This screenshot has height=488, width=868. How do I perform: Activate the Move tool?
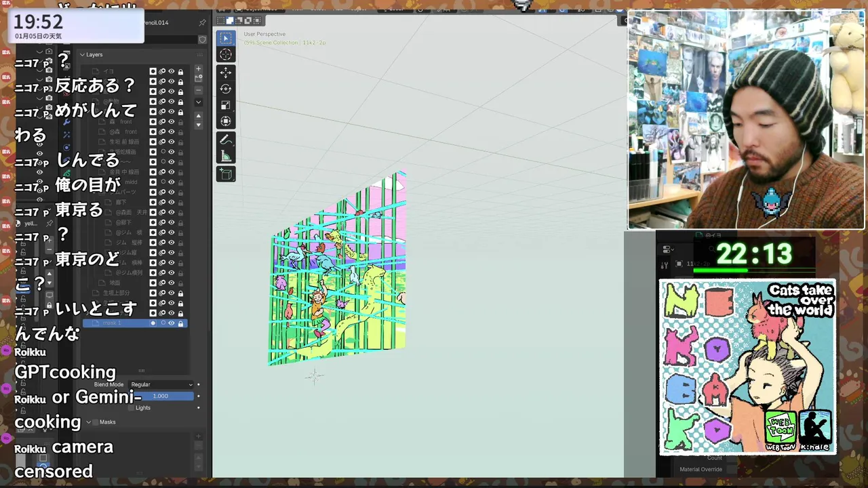click(226, 72)
